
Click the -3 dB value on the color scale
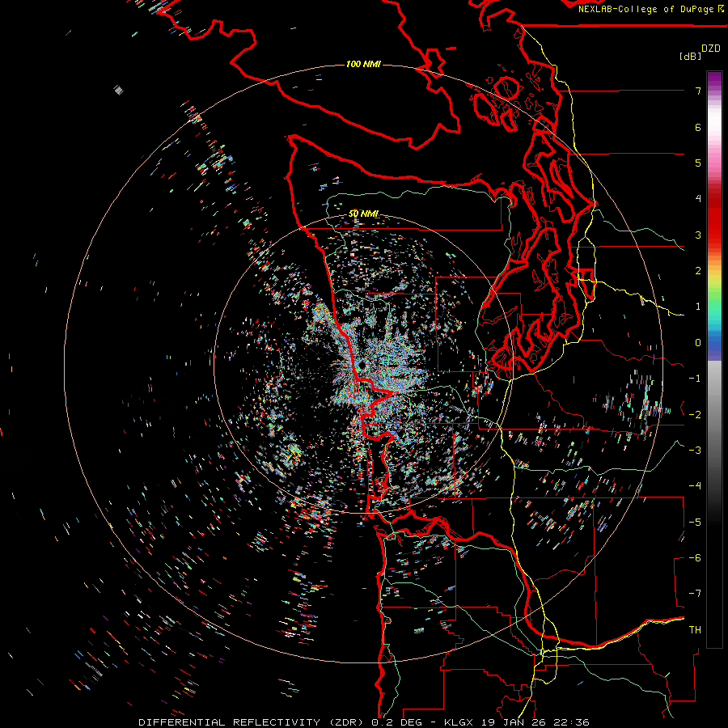[x=695, y=450]
